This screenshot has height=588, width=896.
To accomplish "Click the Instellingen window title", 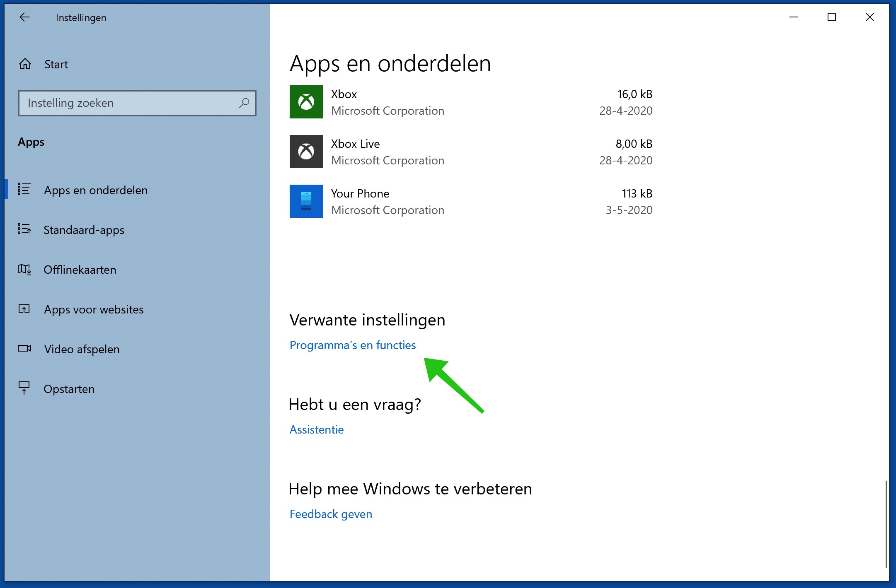I will click(x=81, y=18).
